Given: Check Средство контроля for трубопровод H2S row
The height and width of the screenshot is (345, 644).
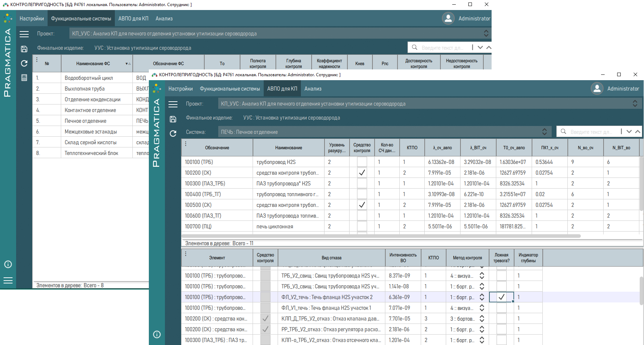Looking at the screenshot, I should pyautogui.click(x=362, y=162).
